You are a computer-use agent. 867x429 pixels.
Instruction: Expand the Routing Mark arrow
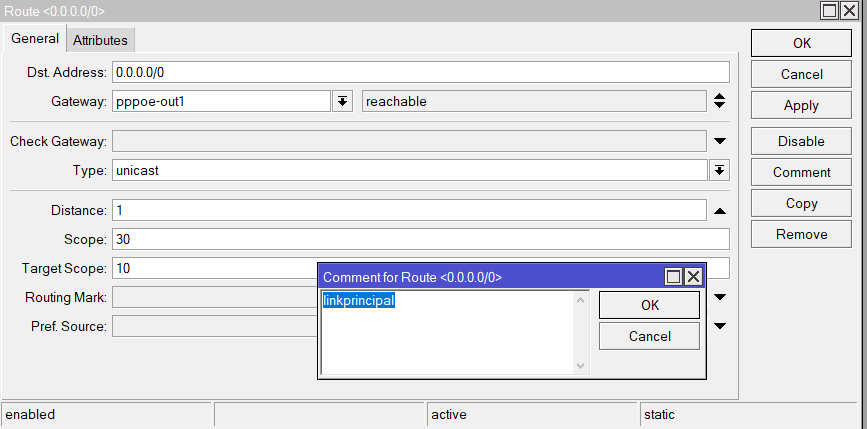pyautogui.click(x=719, y=297)
